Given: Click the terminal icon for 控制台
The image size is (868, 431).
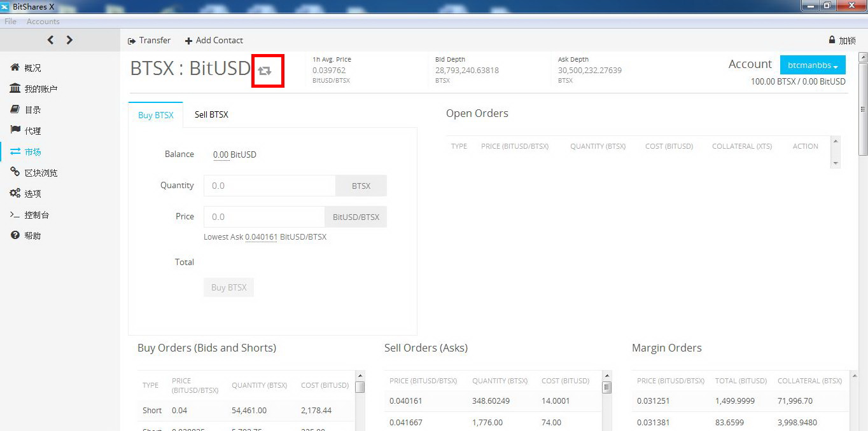Looking at the screenshot, I should [x=15, y=215].
